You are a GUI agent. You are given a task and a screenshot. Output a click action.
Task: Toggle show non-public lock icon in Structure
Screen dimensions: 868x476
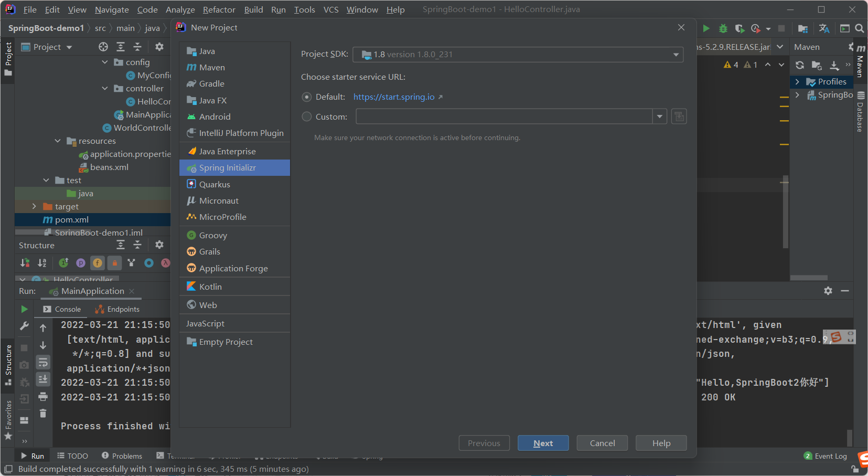(115, 262)
